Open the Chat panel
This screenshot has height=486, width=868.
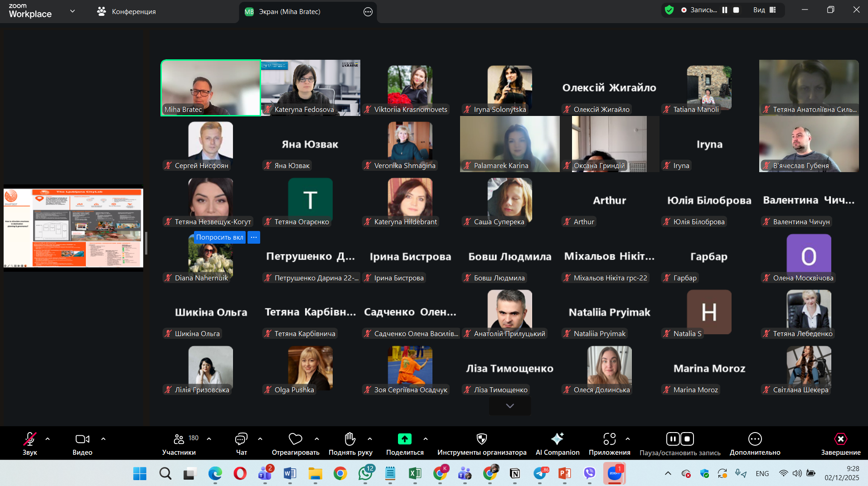[241, 439]
